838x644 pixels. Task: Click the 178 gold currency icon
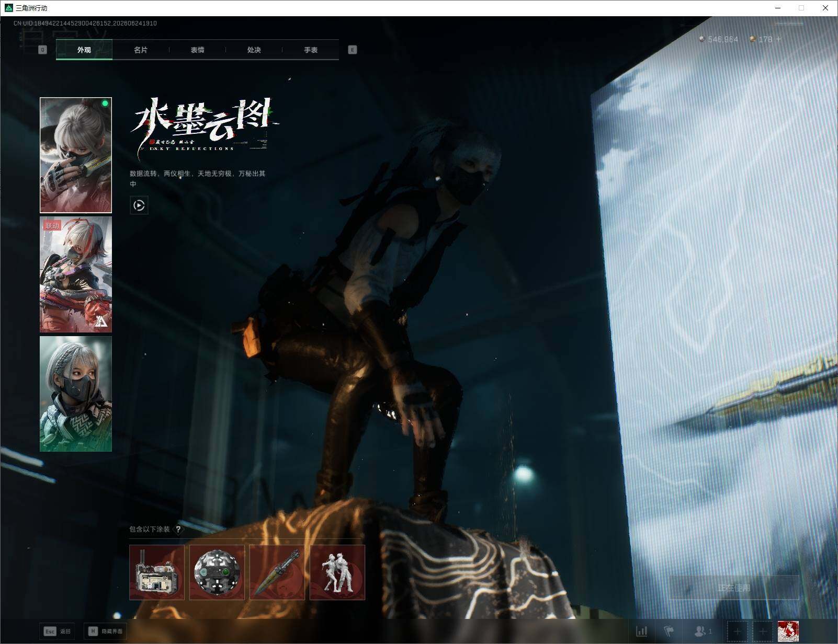click(x=752, y=39)
